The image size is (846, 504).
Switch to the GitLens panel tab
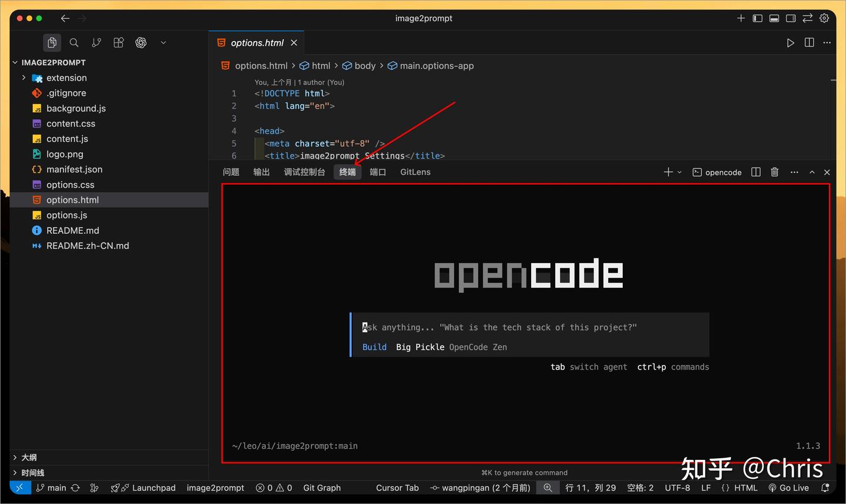pyautogui.click(x=415, y=172)
